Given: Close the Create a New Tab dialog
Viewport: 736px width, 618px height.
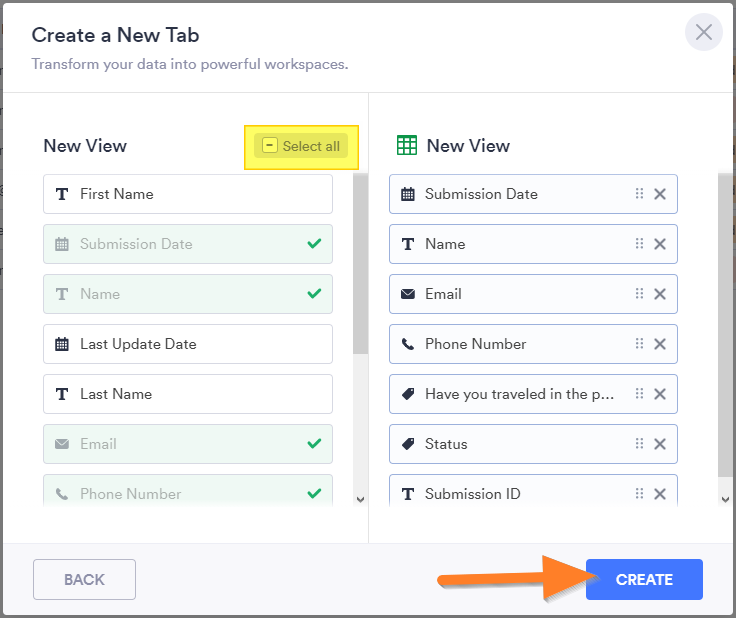Looking at the screenshot, I should pyautogui.click(x=704, y=32).
